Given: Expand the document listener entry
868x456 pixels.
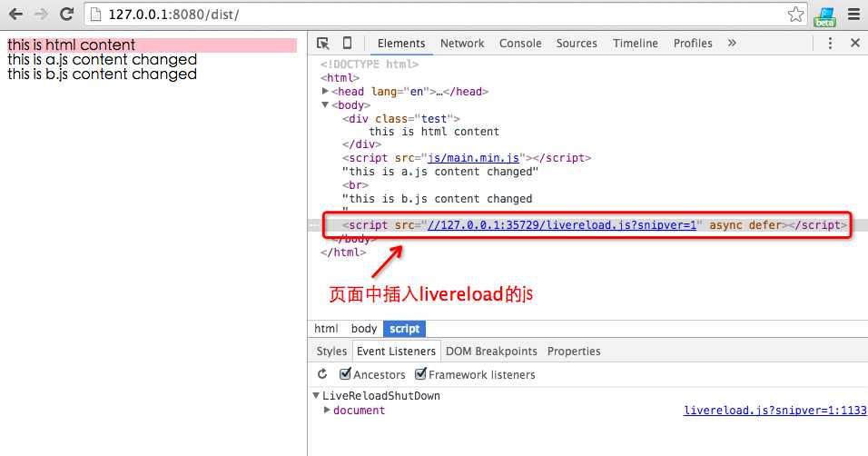Looking at the screenshot, I should 327,410.
